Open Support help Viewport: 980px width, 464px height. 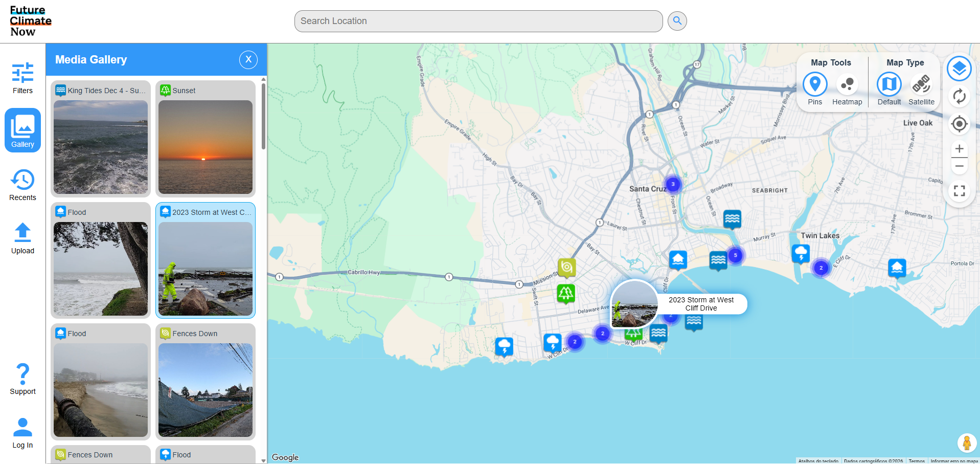22,379
